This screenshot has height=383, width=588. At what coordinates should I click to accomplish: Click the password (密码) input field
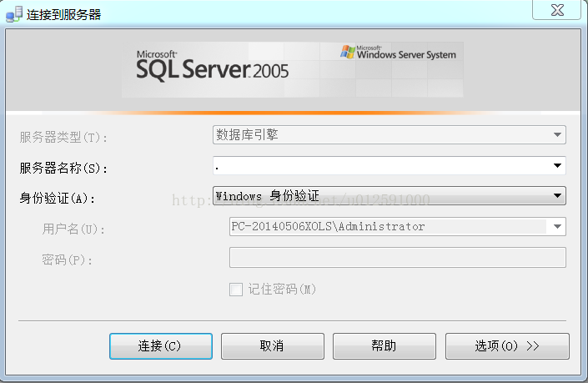coord(398,257)
